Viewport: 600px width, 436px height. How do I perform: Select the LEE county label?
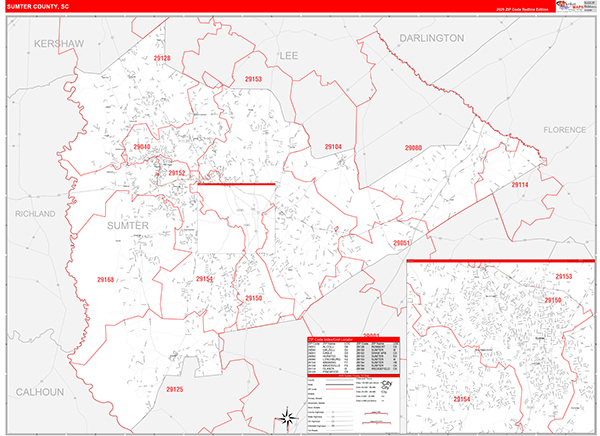[x=289, y=56]
